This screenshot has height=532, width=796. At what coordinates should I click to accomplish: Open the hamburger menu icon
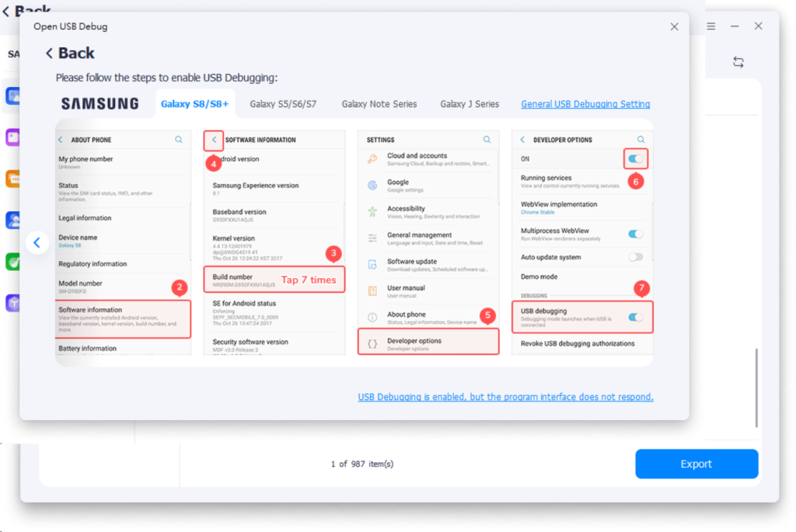[x=710, y=26]
